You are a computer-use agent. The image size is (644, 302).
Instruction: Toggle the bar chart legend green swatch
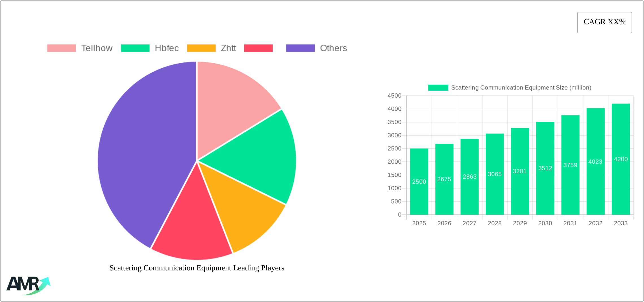point(438,88)
